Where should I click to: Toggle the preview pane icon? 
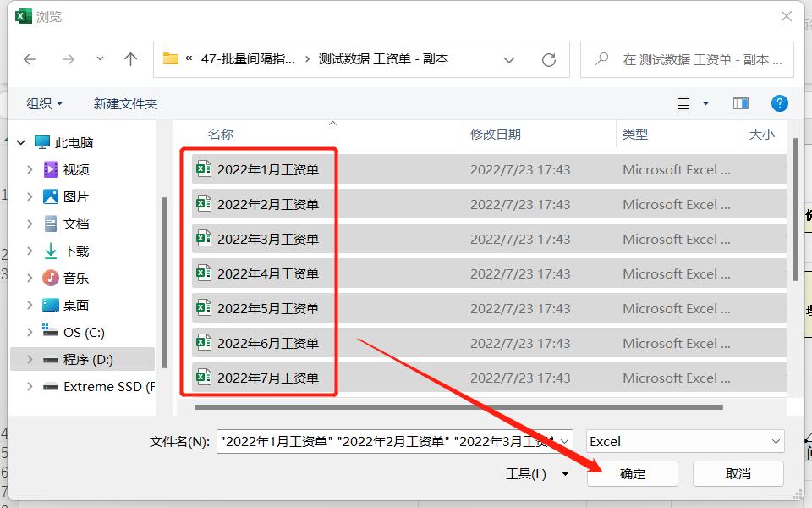[740, 103]
